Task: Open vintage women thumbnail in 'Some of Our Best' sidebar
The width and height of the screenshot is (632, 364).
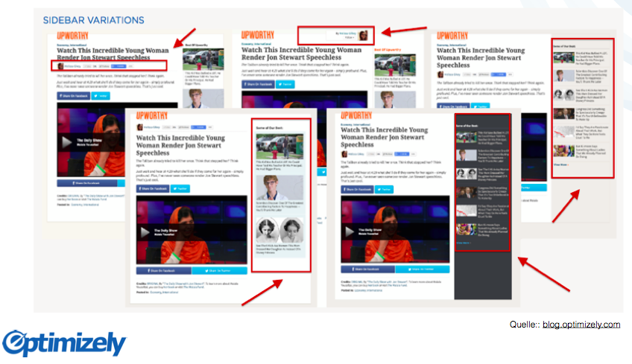Action: (x=279, y=230)
